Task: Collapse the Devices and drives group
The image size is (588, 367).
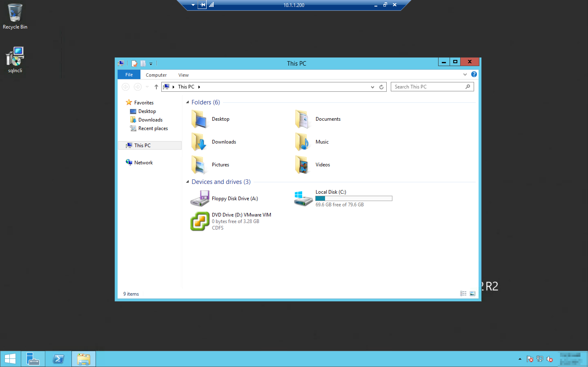Action: tap(187, 182)
